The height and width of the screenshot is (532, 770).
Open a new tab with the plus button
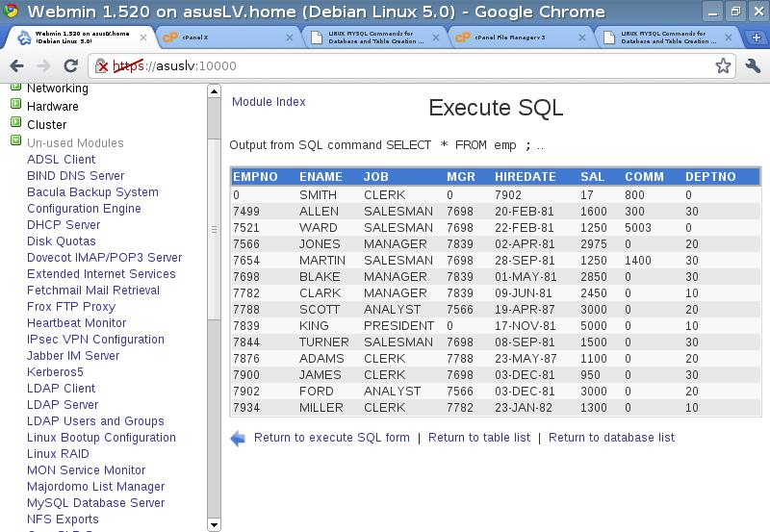[x=757, y=38]
